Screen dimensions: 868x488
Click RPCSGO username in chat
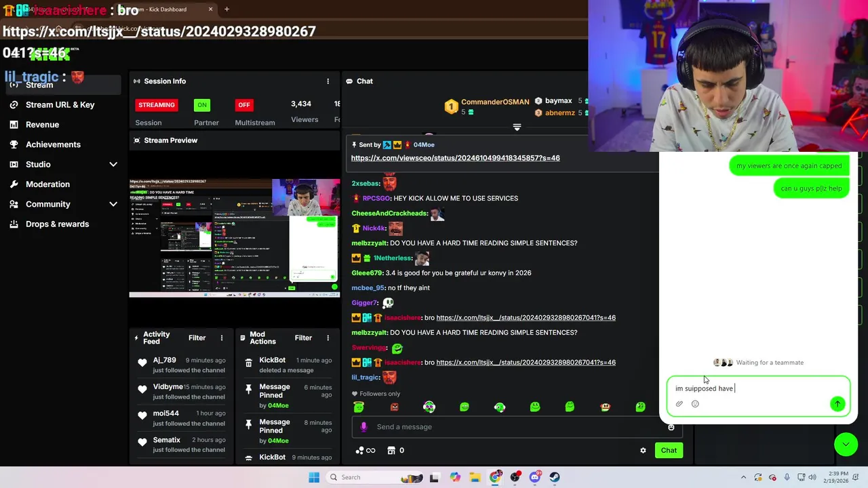point(376,199)
